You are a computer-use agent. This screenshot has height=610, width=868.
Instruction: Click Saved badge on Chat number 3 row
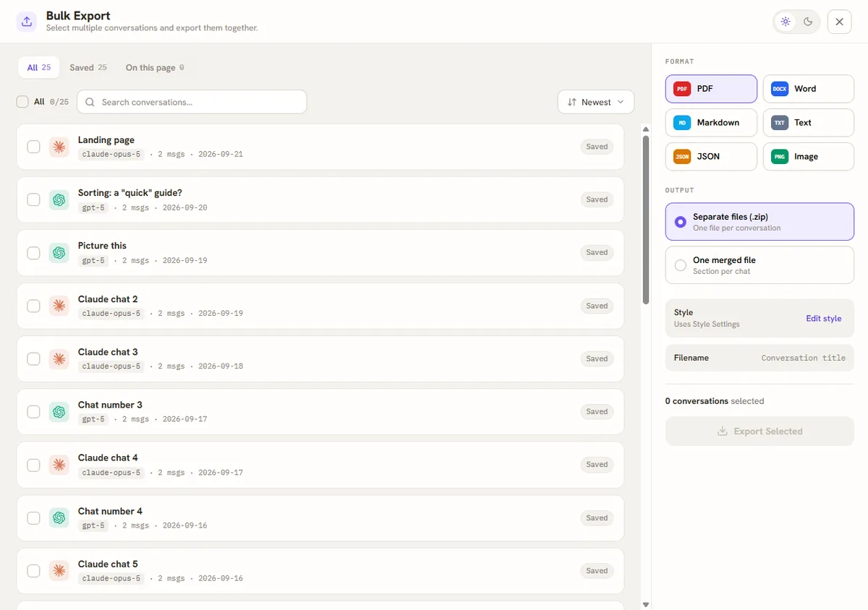tap(597, 411)
